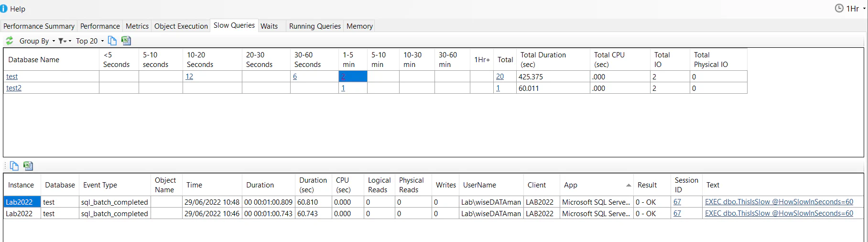Image resolution: width=868 pixels, height=242 pixels.
Task: Open the Metrics tab
Action: click(137, 26)
